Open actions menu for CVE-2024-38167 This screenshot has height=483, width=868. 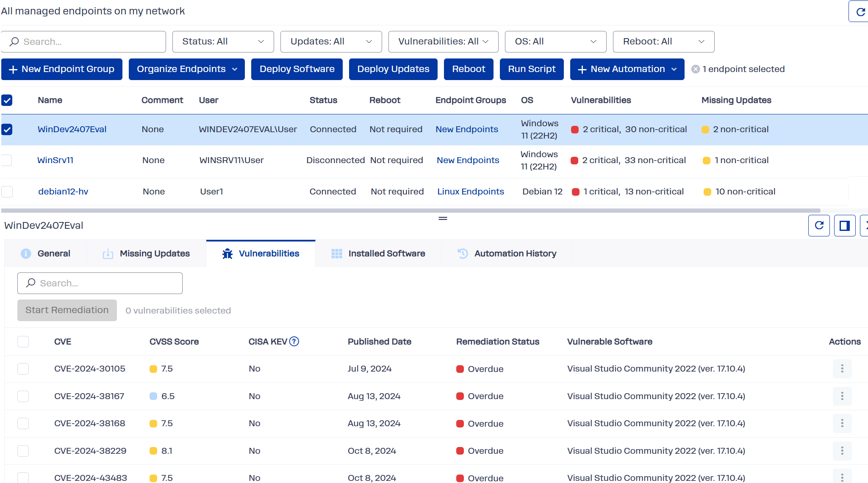point(842,396)
